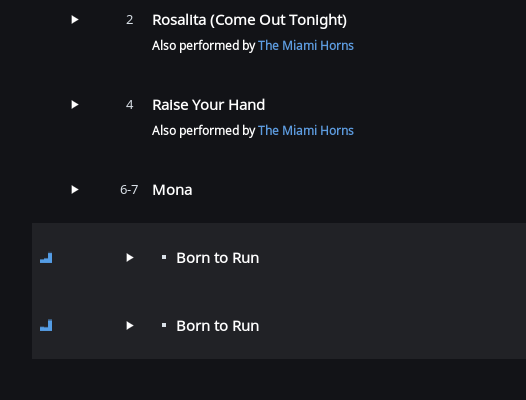526x400 pixels.
Task: Click blue nested-track icon beside second Born to Run
Action: click(46, 325)
